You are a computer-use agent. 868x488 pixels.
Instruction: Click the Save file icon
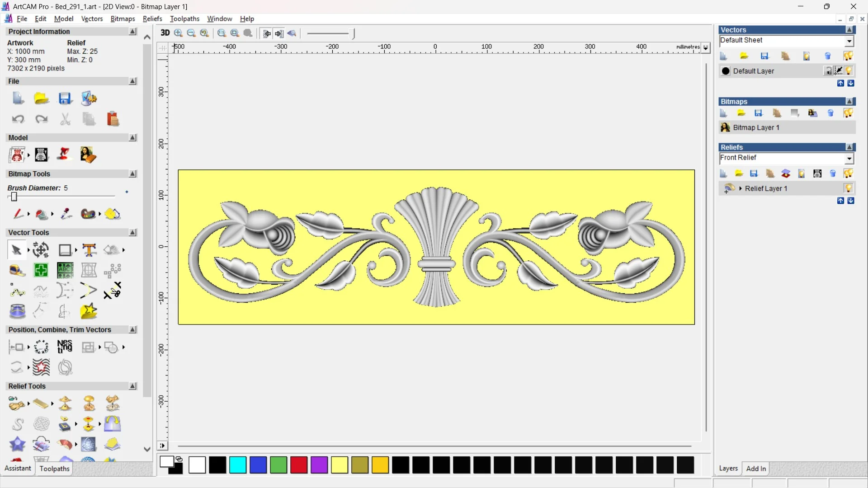65,99
